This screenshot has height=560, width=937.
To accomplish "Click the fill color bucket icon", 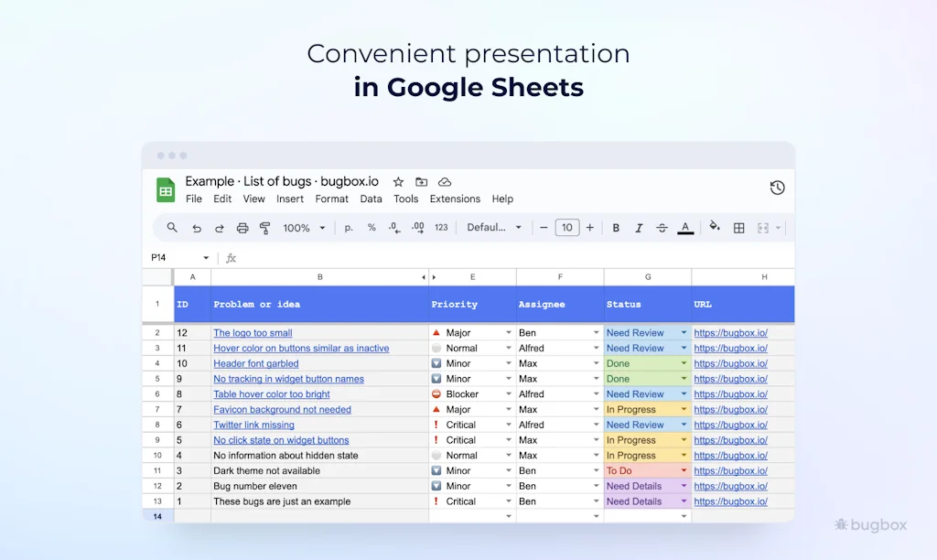I will (715, 228).
